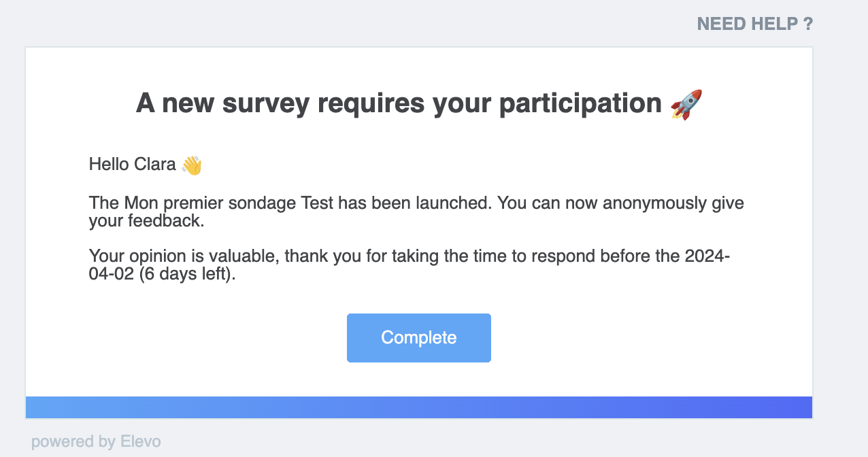Click the blue Complete button
This screenshot has width=868, height=457.
419,338
